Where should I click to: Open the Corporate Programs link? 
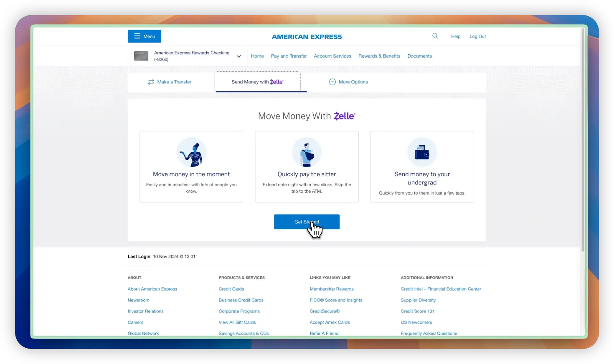click(239, 311)
